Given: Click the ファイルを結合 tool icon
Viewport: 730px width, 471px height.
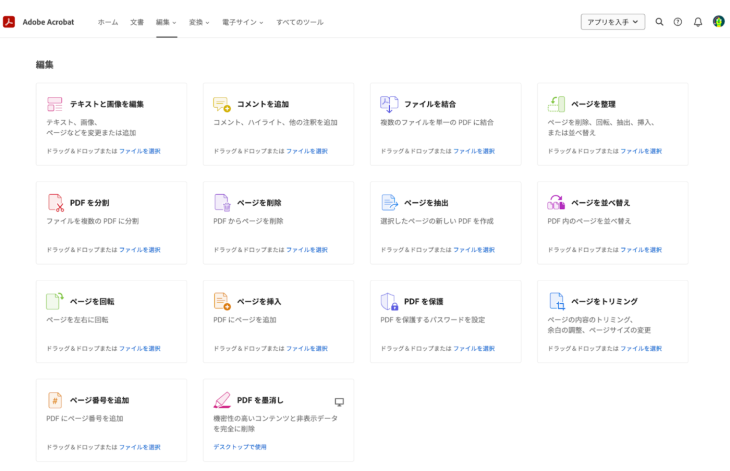Looking at the screenshot, I should click(x=389, y=104).
